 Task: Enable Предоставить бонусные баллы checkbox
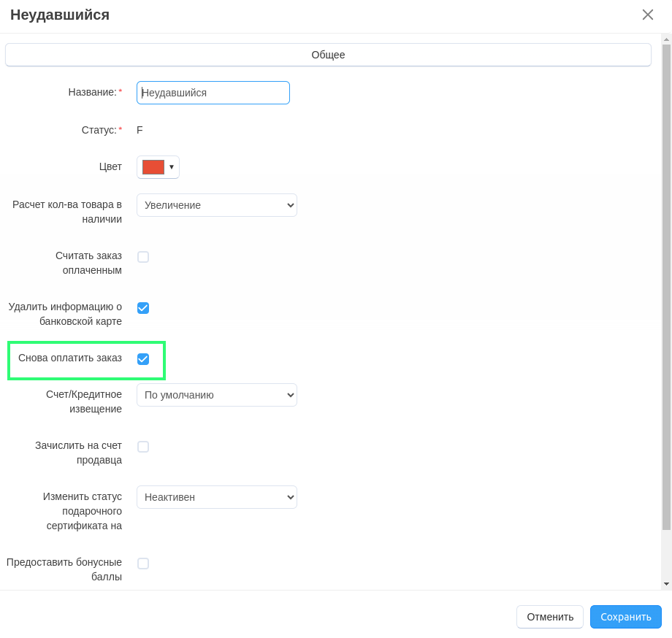tap(143, 564)
